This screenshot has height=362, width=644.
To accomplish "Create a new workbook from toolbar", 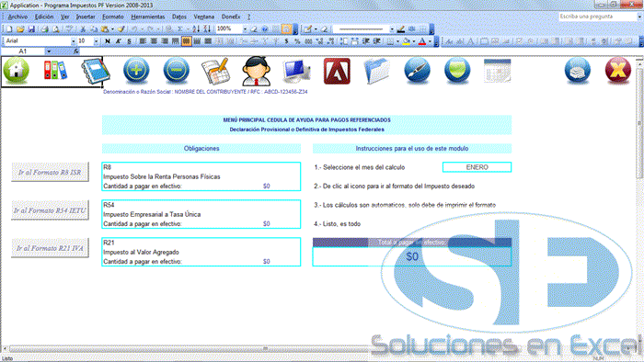I will tap(9, 29).
